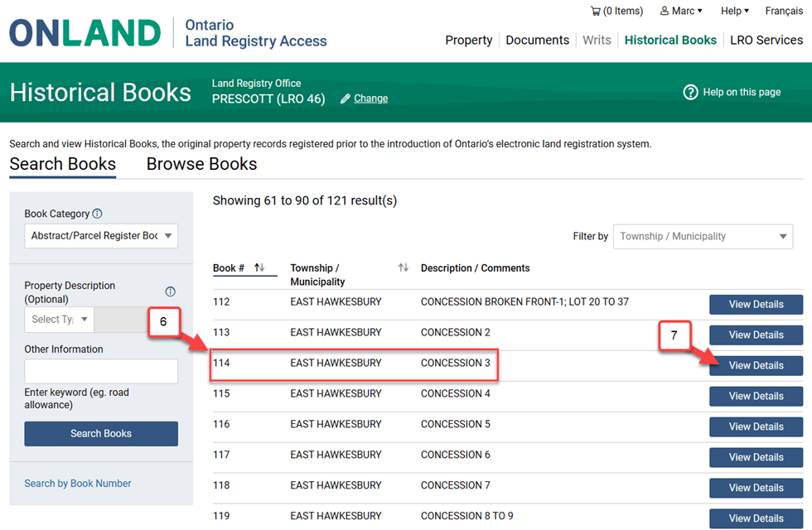
Task: Open the shopping cart icon
Action: tap(595, 11)
